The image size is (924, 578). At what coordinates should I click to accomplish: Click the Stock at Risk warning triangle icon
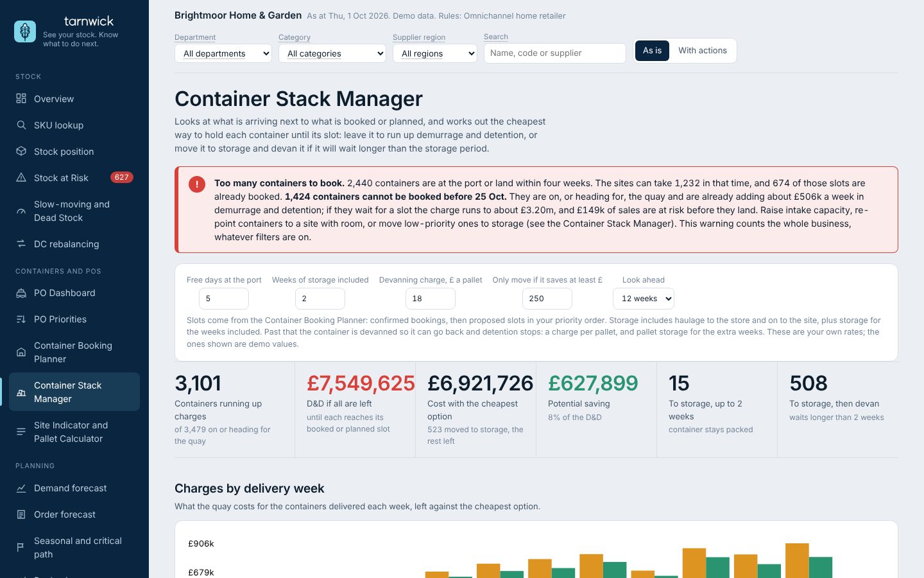click(x=21, y=177)
